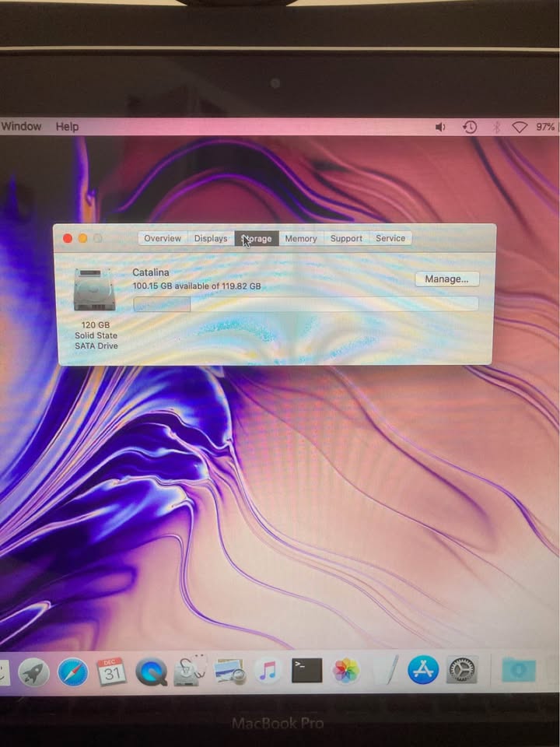Open the App Store from dock
Screen dimensions: 560x747
(x=423, y=669)
